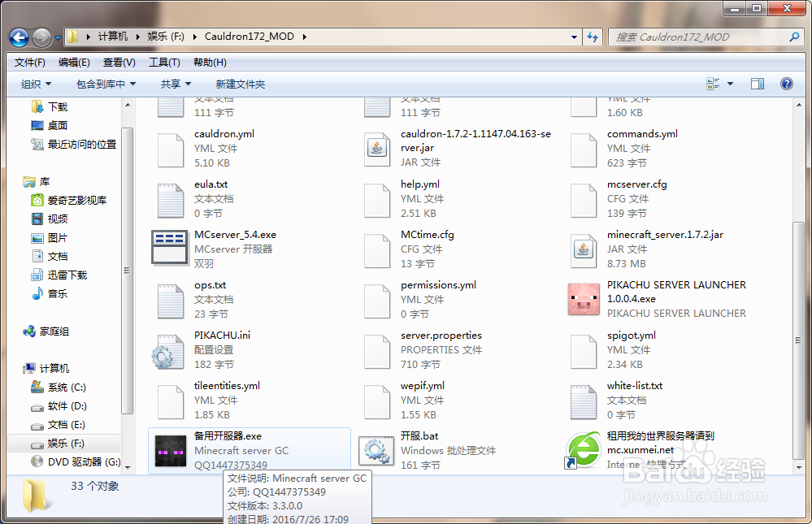Open the 组织 dropdown
This screenshot has height=524, width=812.
[x=36, y=84]
